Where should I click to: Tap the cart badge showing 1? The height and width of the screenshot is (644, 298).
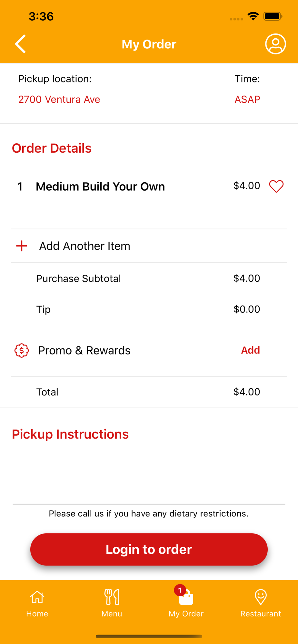coord(180,590)
